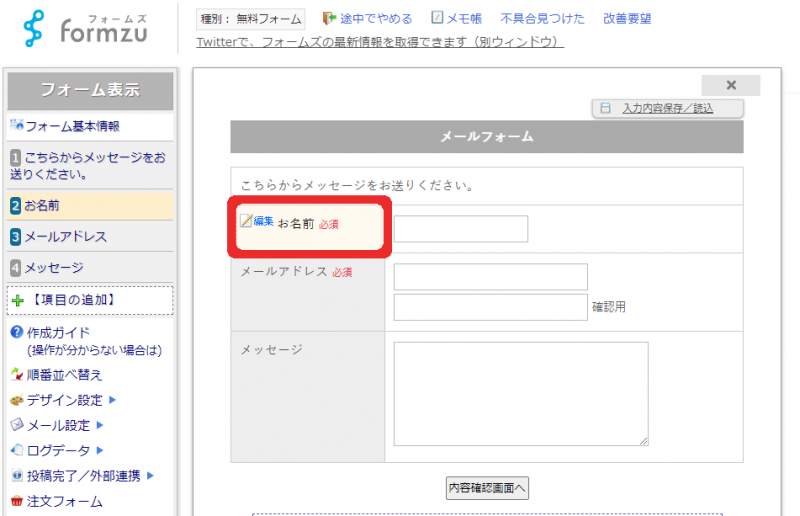
Task: Click the 編集 pencil icon beside お名前
Action: click(245, 221)
